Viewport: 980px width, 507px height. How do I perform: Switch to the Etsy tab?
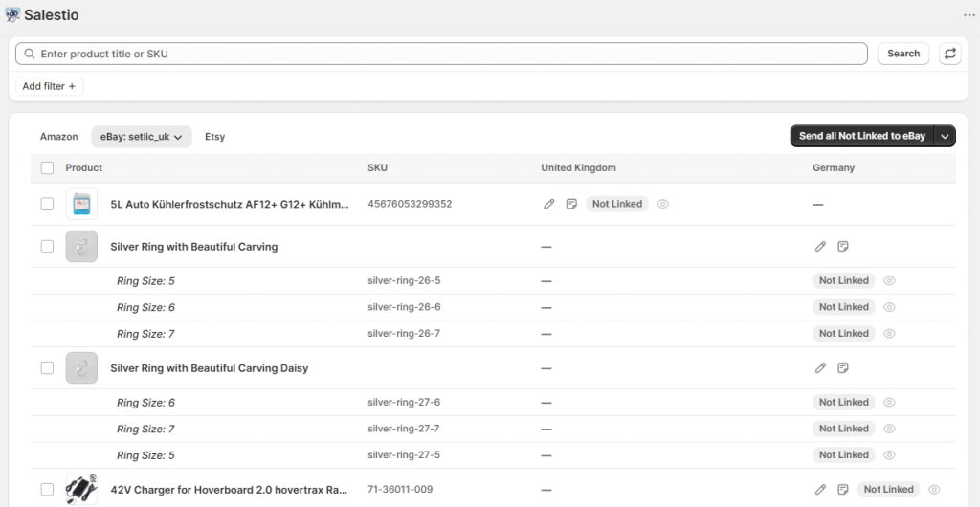pyautogui.click(x=214, y=137)
